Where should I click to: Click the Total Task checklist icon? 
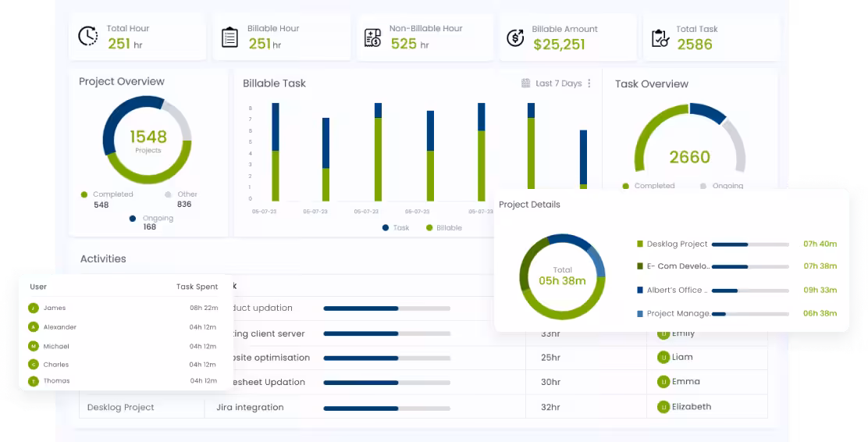pos(660,37)
